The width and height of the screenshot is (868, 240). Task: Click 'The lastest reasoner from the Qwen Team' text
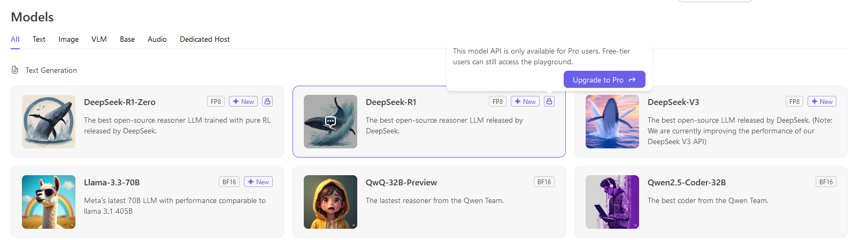(435, 200)
